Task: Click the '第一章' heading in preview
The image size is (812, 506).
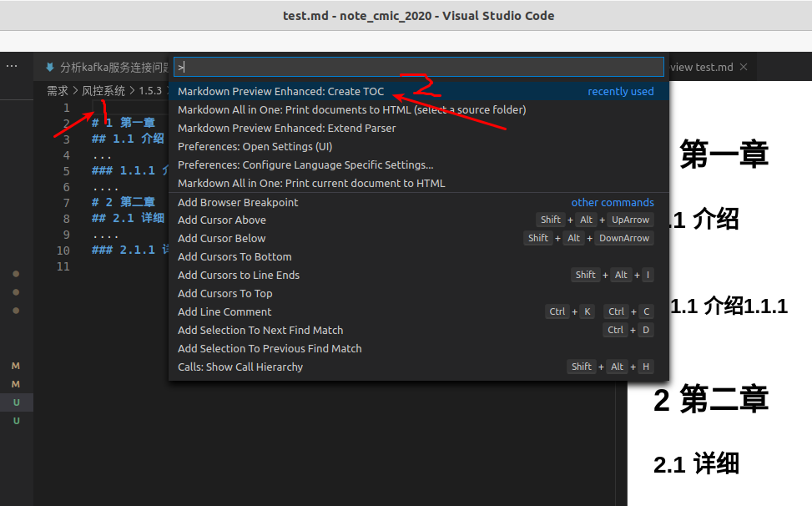Action: tap(724, 154)
